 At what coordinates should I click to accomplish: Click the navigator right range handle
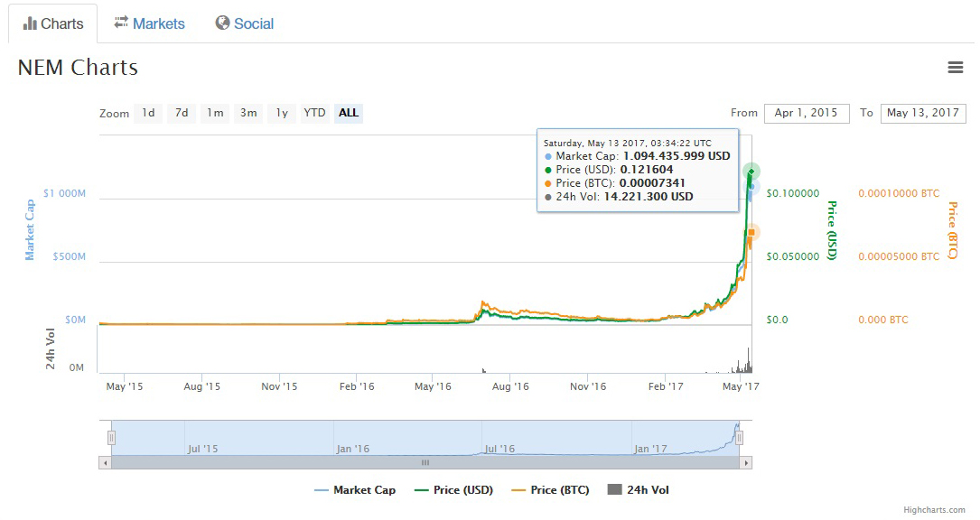[x=740, y=438]
